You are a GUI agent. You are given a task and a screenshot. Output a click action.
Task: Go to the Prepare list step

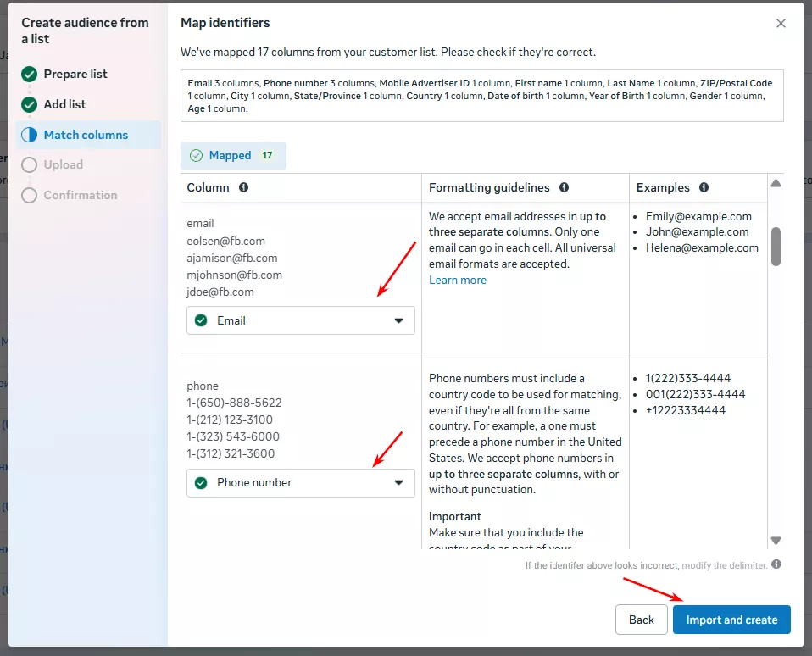click(75, 74)
